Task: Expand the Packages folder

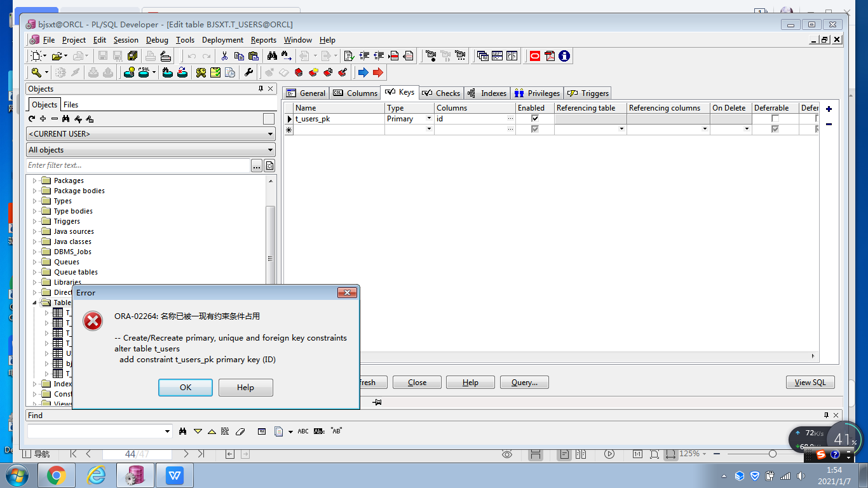Action: [35, 180]
